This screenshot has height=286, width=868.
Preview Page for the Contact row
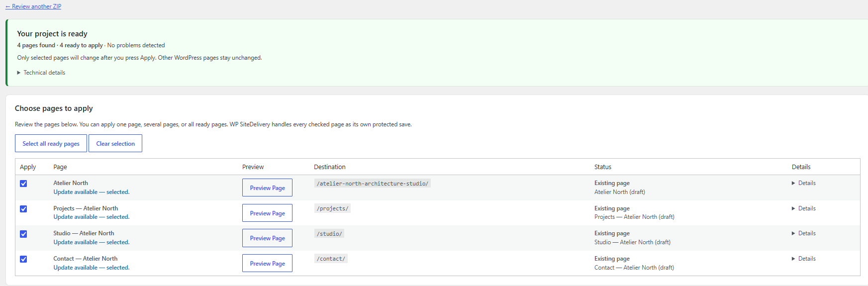click(267, 263)
